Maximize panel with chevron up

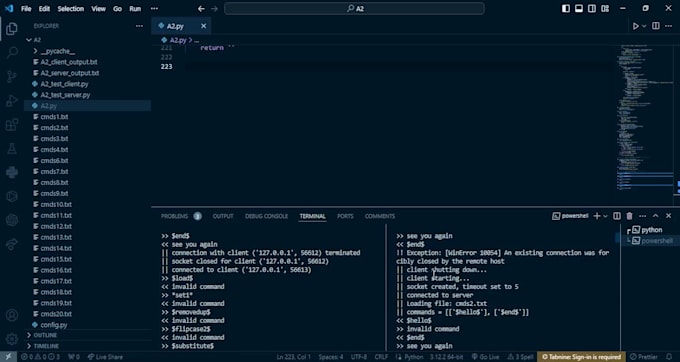pyautogui.click(x=655, y=216)
